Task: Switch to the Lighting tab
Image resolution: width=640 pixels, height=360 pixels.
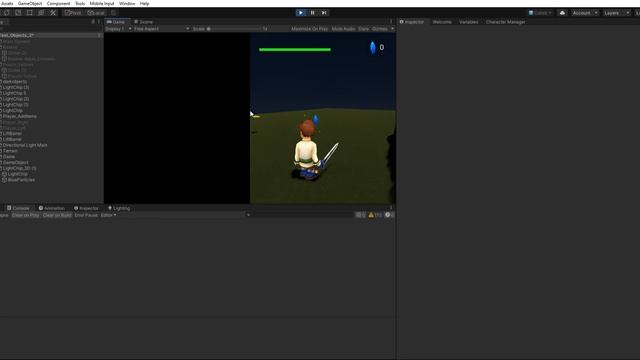Action: (x=119, y=208)
